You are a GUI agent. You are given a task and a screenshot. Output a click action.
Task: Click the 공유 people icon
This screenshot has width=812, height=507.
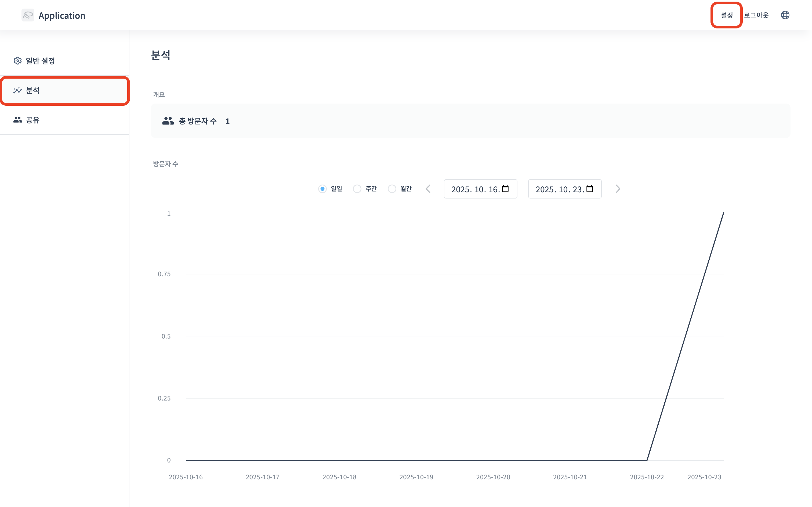coord(17,120)
